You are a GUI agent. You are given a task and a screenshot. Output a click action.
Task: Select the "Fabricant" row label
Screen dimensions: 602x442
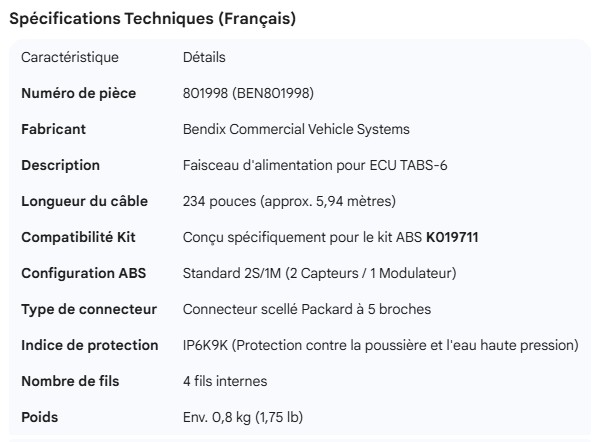(x=53, y=129)
